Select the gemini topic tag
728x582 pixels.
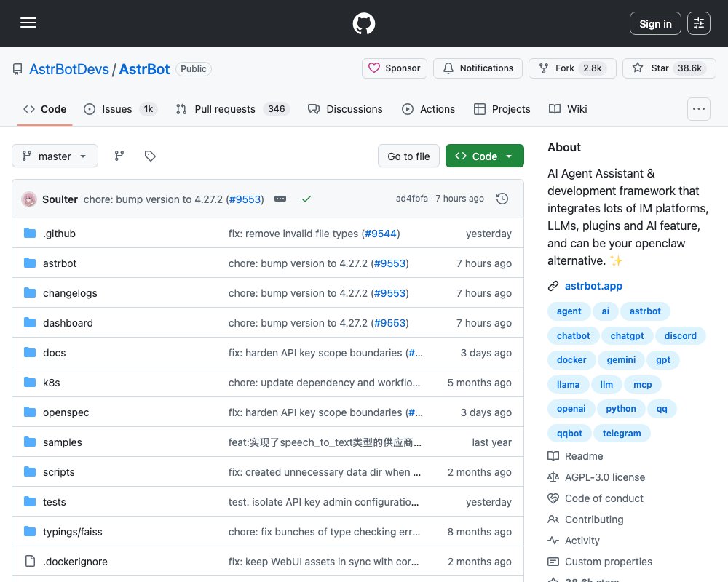tap(621, 359)
